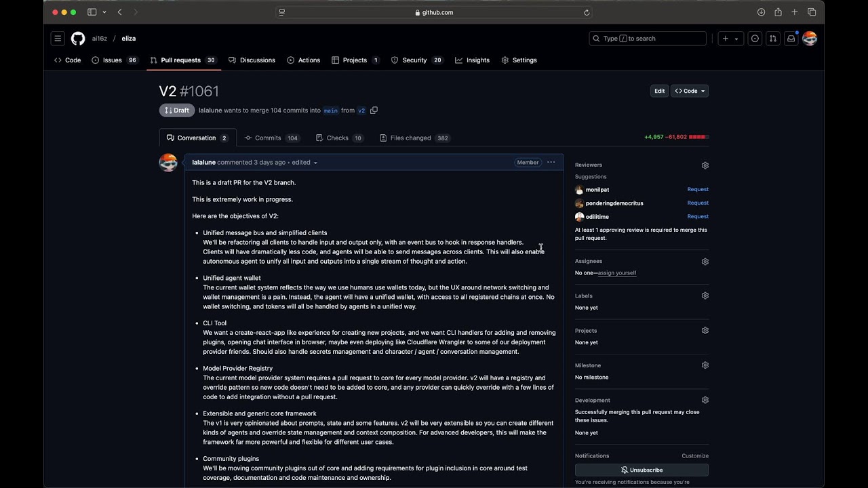Show Safari tab overview
868x488 pixels.
(812, 12)
